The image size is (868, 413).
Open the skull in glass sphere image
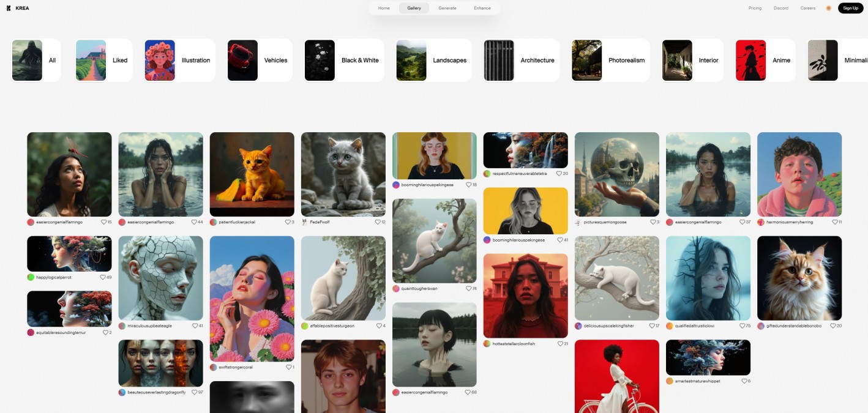click(616, 174)
